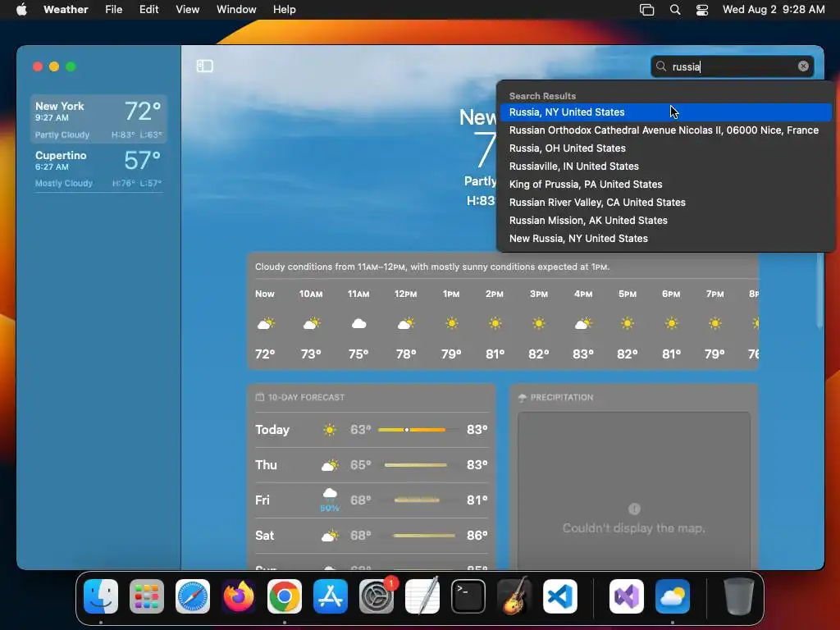Click the 4PM partly cloudy icon
This screenshot has width=840, height=630.
583,323
